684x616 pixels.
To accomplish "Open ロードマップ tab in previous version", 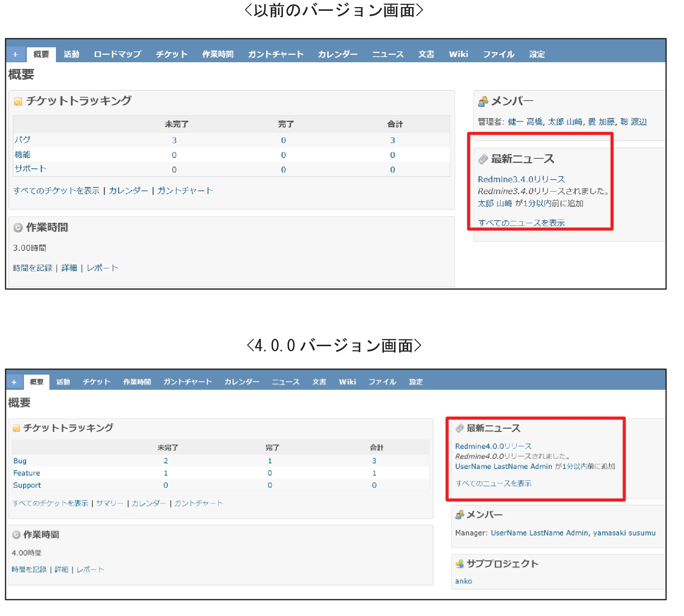I will tap(117, 54).
